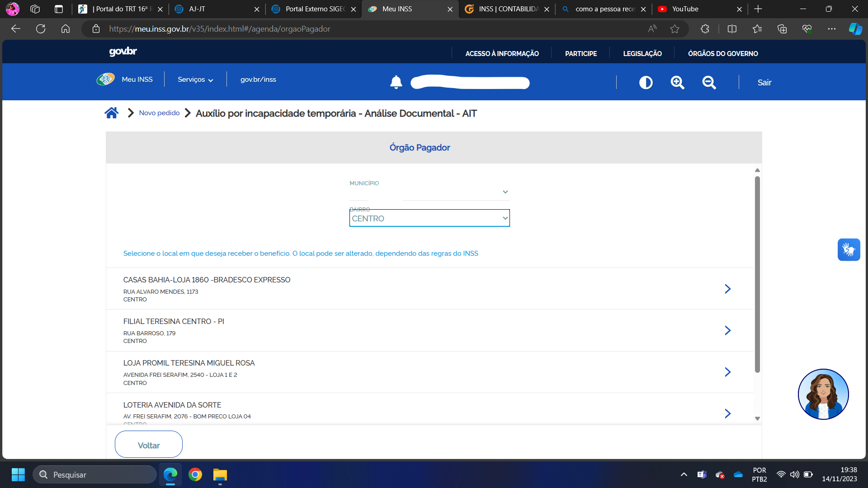This screenshot has width=868, height=488.
Task: Open Wi-Fi network settings in tray
Action: (781, 474)
